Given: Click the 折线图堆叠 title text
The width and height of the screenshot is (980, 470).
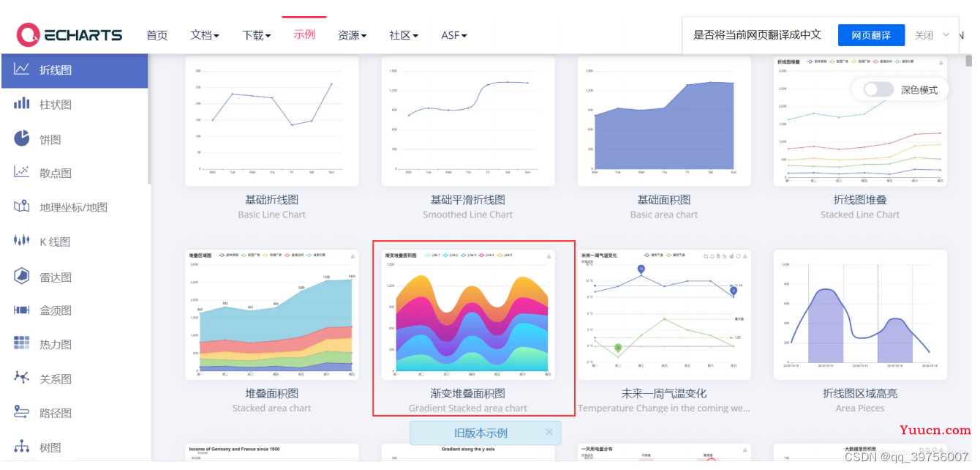Looking at the screenshot, I should pos(860,199).
